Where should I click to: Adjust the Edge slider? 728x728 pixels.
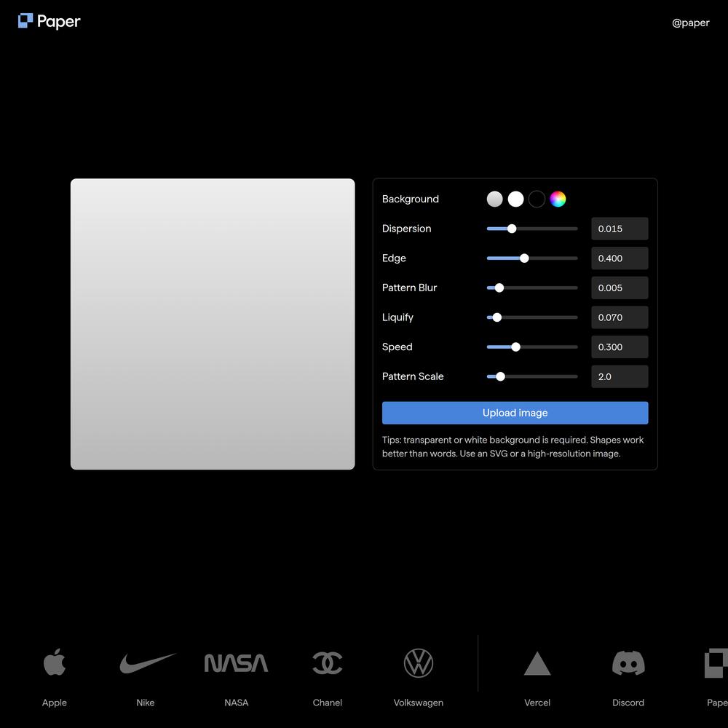point(532,258)
